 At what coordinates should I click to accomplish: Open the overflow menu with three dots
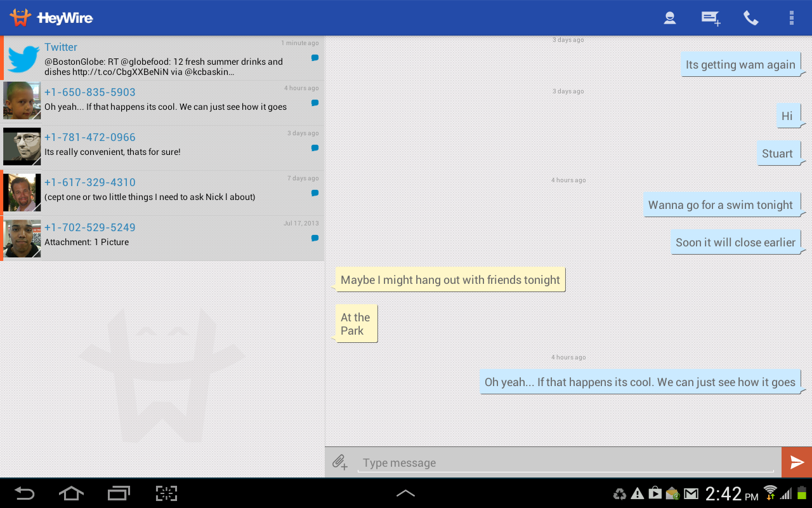pyautogui.click(x=792, y=18)
